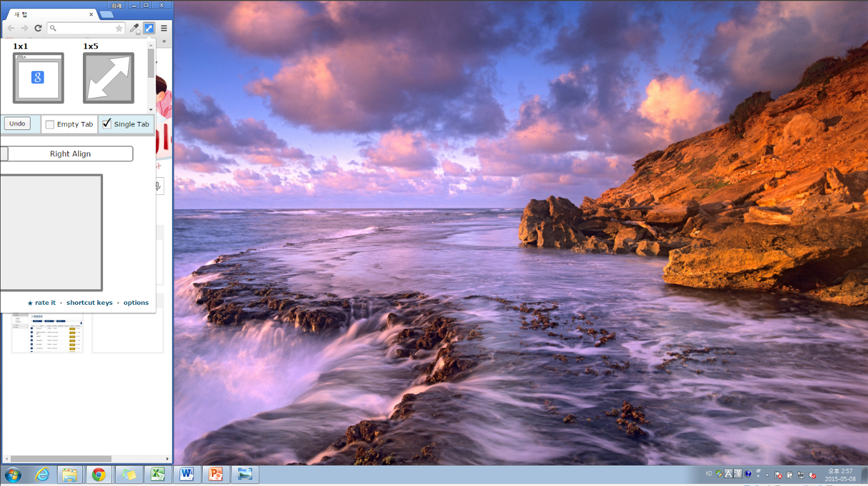Launch Internet Explorer from the taskbar
The width and height of the screenshot is (868, 486).
click(x=43, y=474)
